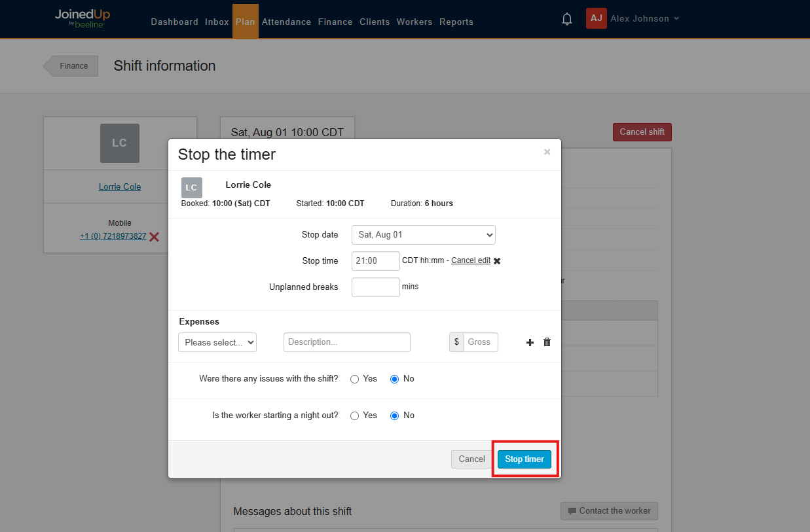Screen dimensions: 810x532
Task: Close the Stop the timer dialog
Action: pyautogui.click(x=547, y=152)
